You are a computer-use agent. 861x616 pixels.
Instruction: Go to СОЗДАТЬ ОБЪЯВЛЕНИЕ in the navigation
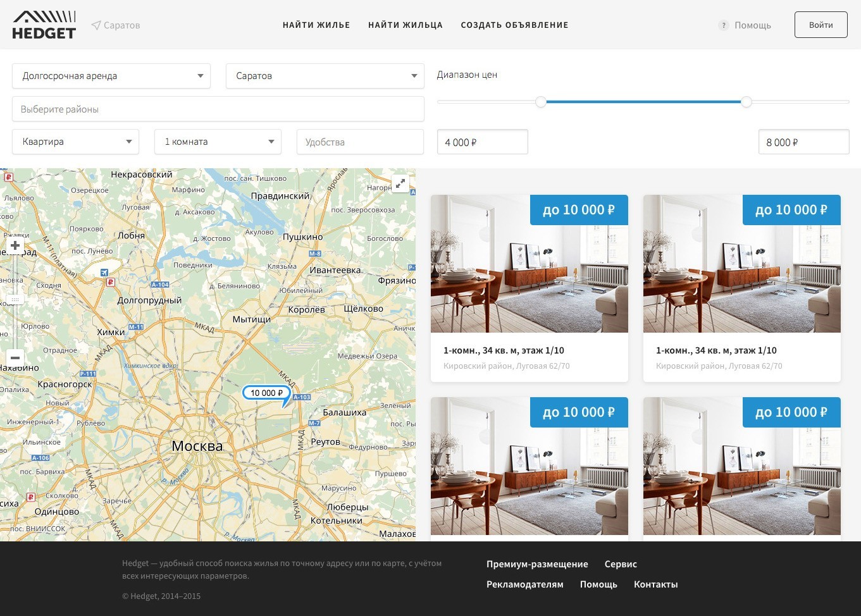click(x=514, y=25)
